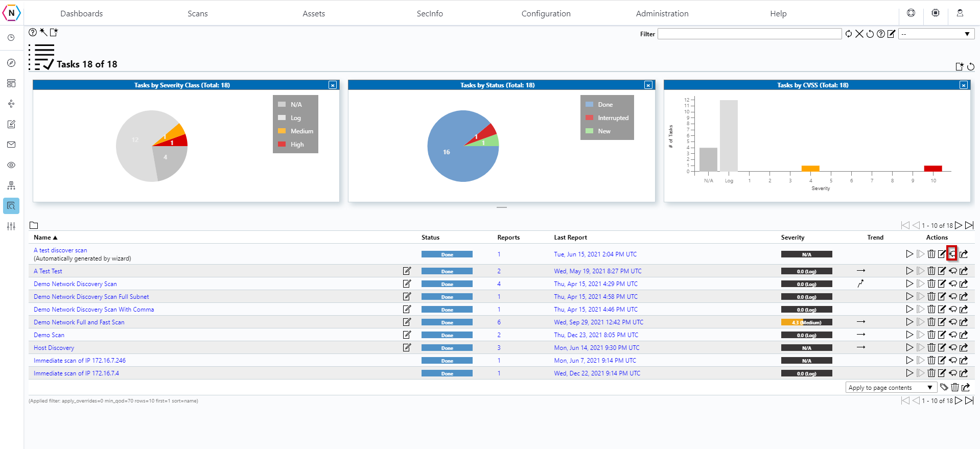Open the Help menu
Image resolution: width=980 pixels, height=449 pixels.
pyautogui.click(x=778, y=14)
